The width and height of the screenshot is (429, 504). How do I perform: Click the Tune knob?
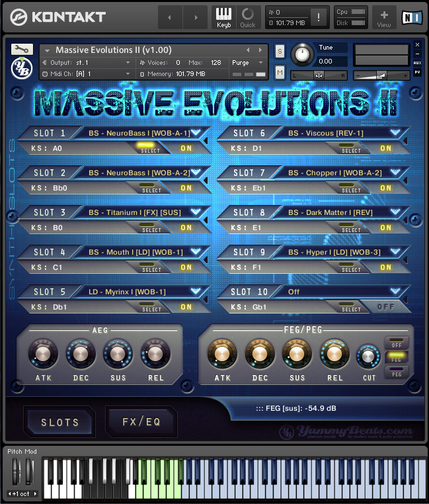[302, 55]
